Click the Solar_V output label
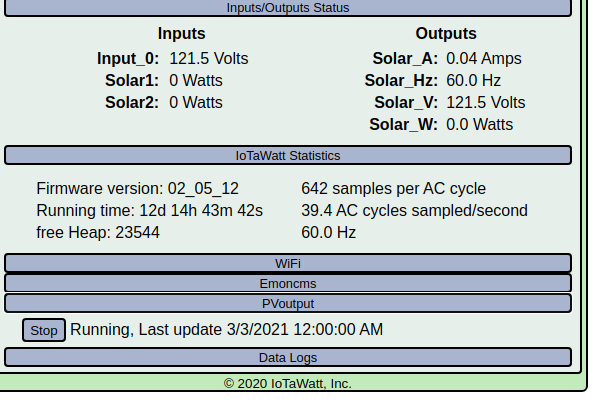 406,103
